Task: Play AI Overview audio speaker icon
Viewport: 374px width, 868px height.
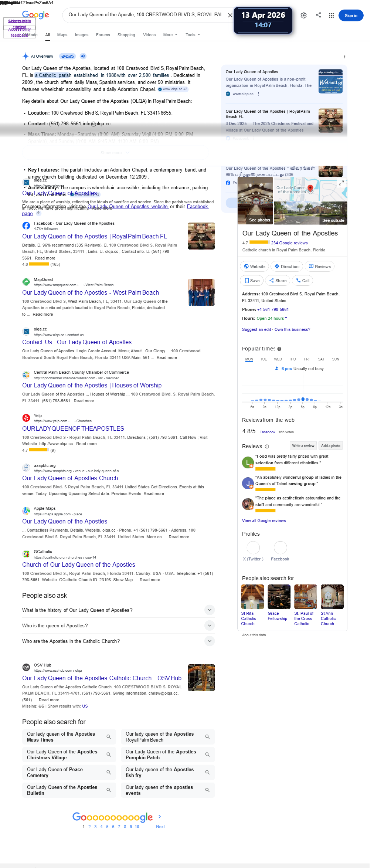Action: pos(83,56)
